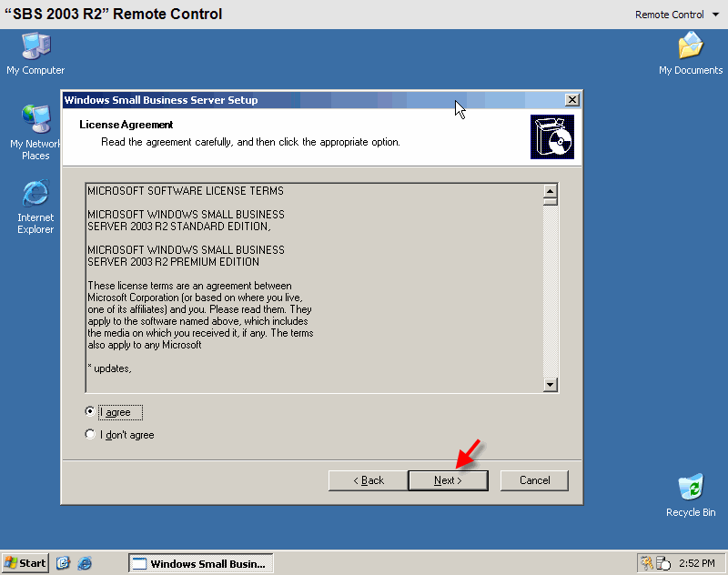728x575 pixels.
Task: Open My Network Places desktop icon
Action: pos(35,132)
